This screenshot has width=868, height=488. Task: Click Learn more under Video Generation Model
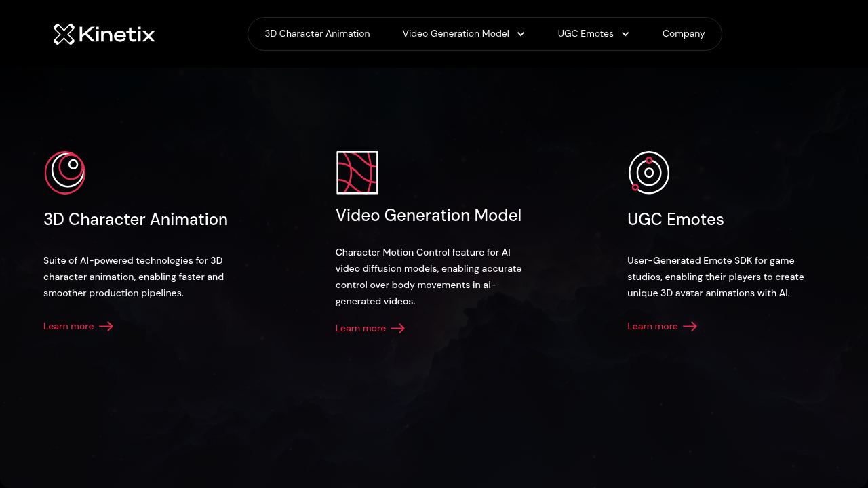coord(361,328)
